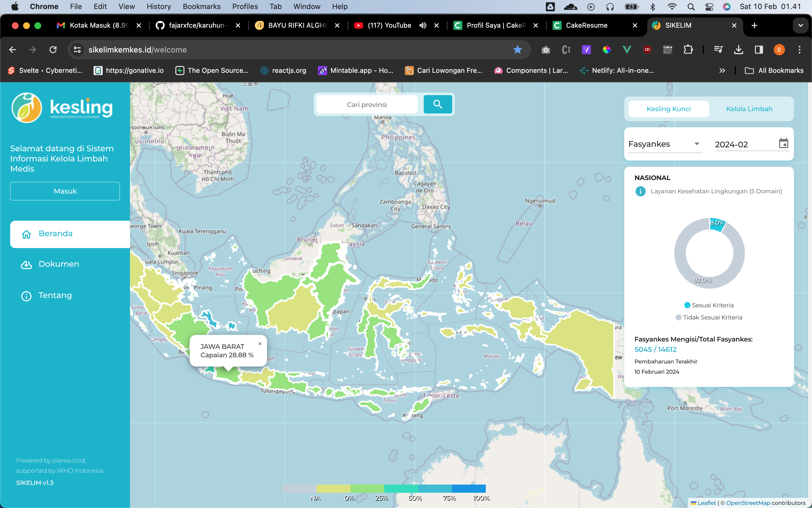Click the Vue devtools extension icon

tap(627, 50)
